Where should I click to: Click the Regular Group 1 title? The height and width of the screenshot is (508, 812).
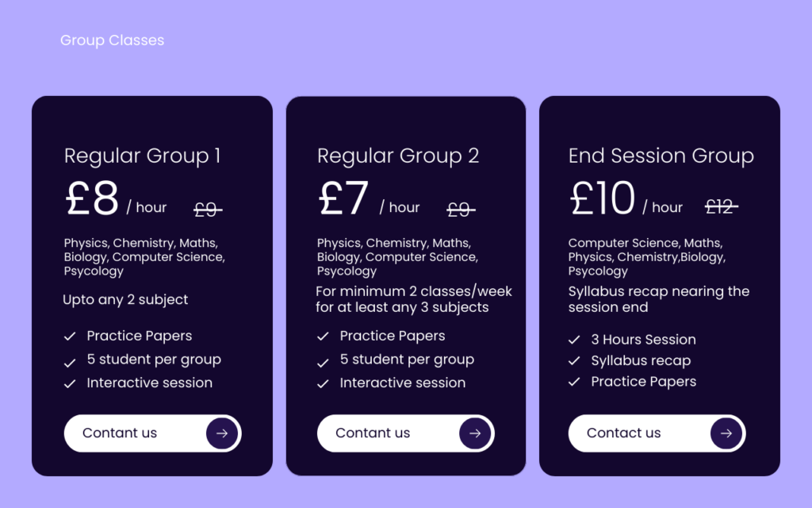[143, 156]
